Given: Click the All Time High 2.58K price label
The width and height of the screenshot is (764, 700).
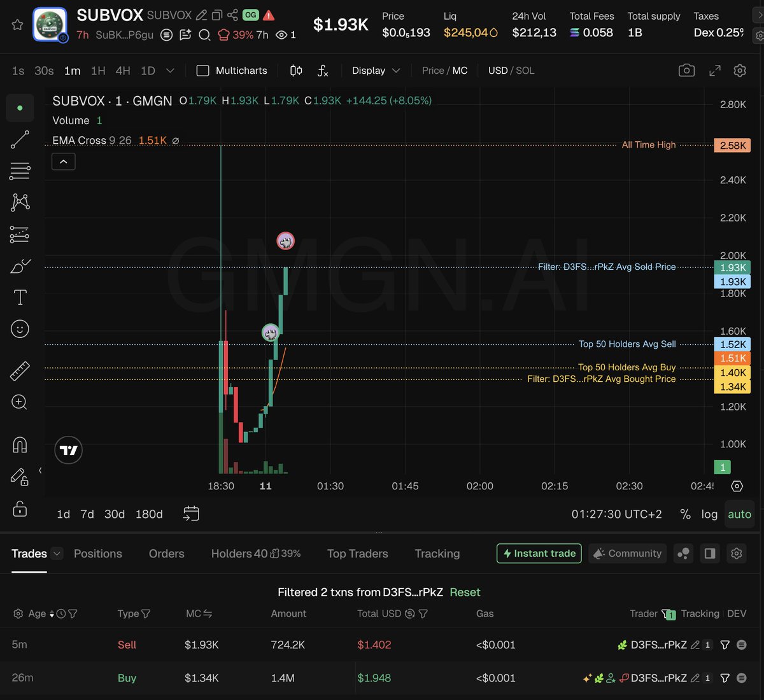Looking at the screenshot, I should [x=732, y=145].
